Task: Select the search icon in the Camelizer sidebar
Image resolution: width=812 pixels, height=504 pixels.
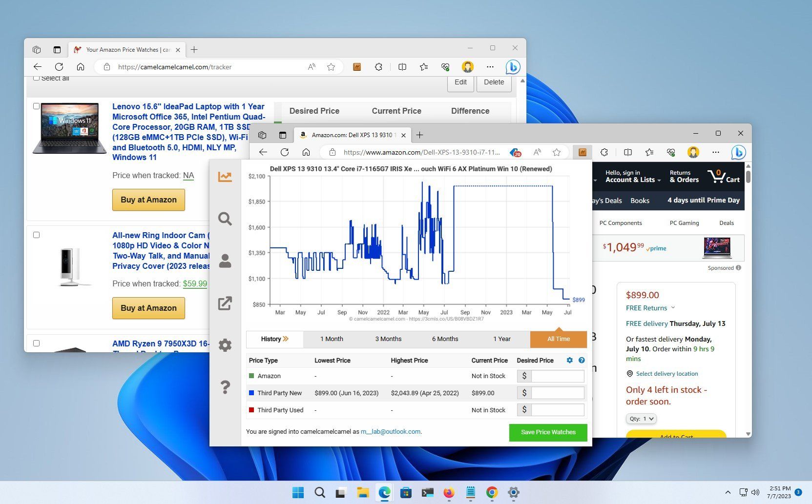Action: (225, 219)
